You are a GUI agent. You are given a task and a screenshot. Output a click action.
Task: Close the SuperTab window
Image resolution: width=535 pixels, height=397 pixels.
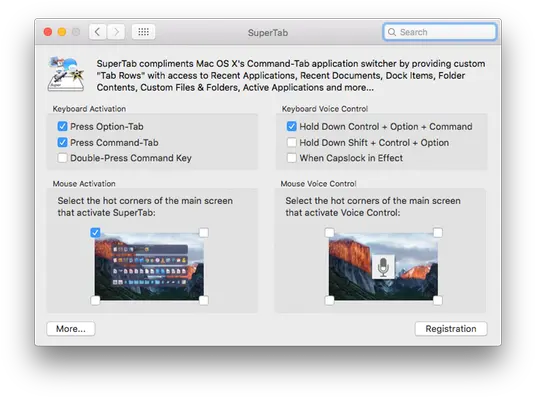(x=48, y=32)
